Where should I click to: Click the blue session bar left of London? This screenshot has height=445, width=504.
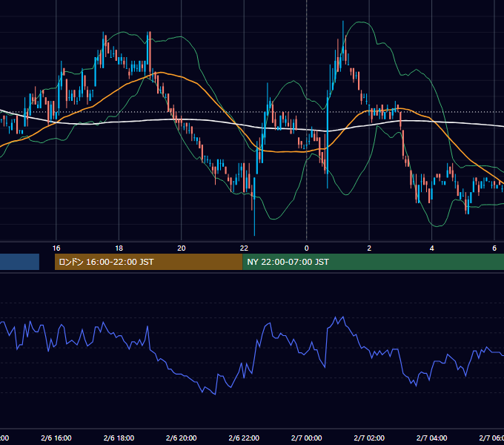(x=19, y=262)
